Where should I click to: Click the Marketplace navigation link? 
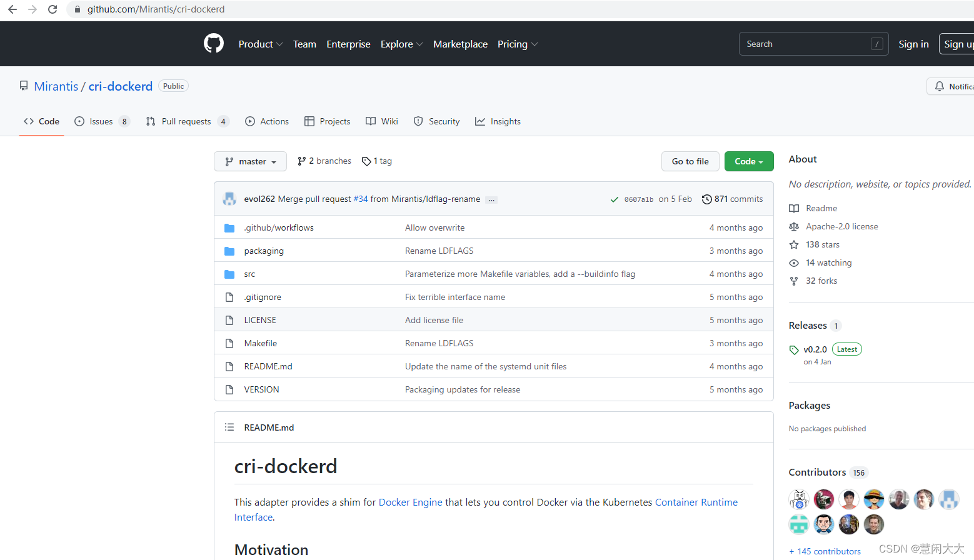[x=460, y=44]
